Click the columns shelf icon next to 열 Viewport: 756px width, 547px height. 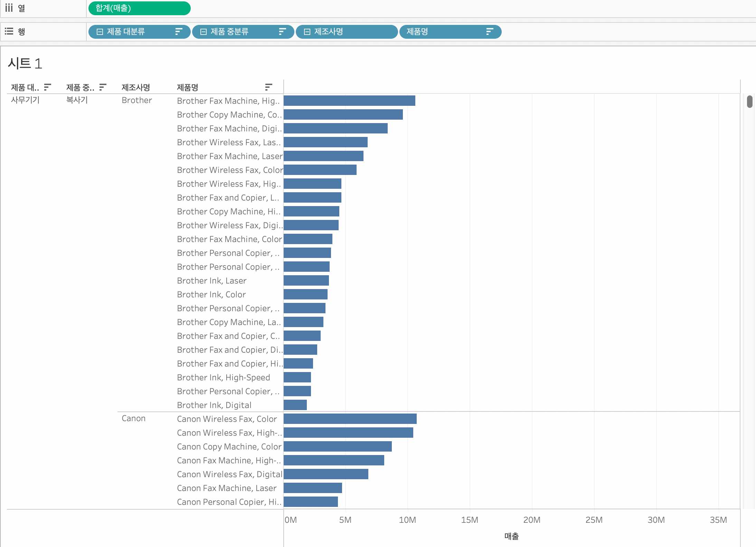(x=9, y=8)
